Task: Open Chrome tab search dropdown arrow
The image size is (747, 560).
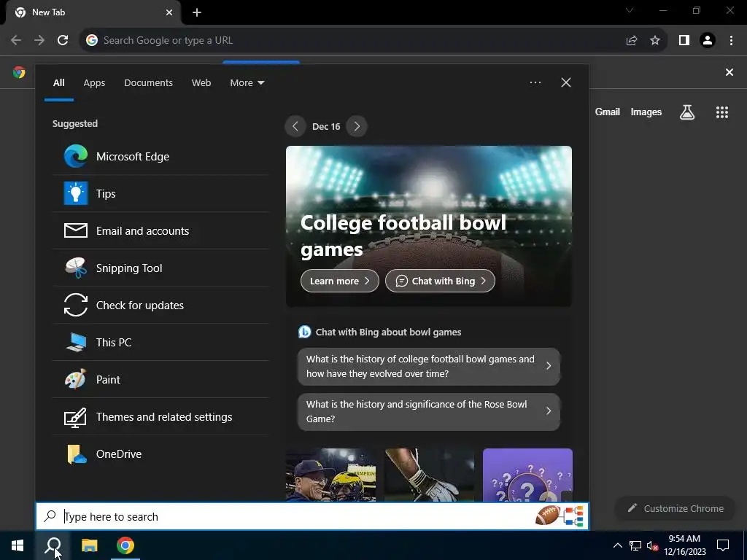Action: click(x=630, y=10)
